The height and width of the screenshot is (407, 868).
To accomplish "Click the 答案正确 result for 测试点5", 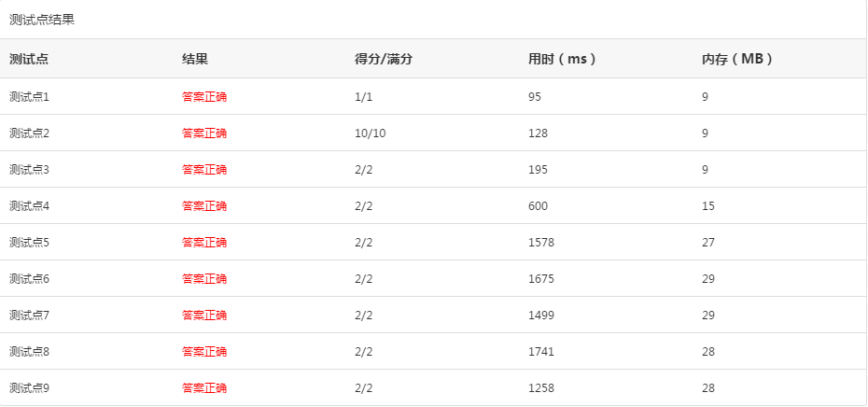I will coord(204,242).
